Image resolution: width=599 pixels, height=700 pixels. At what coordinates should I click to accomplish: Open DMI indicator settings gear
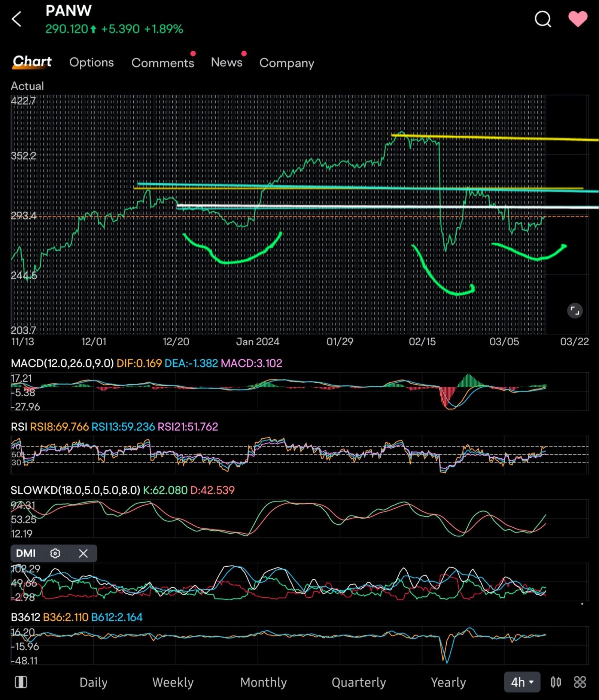click(x=55, y=553)
